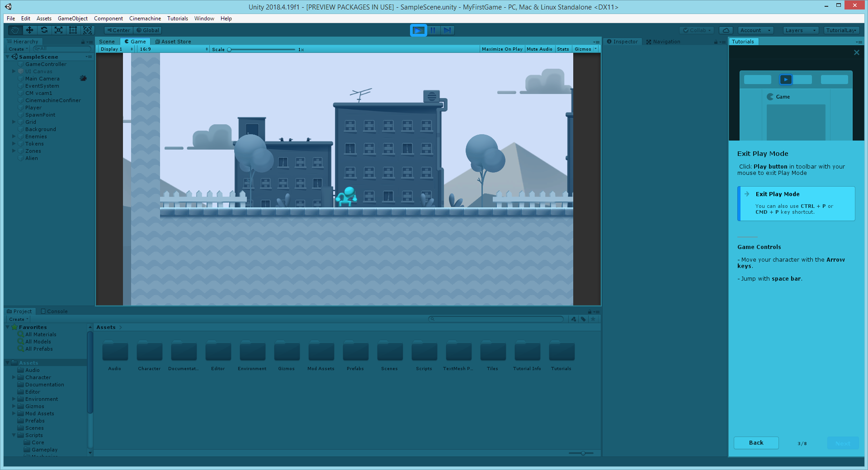Click the Project search field
This screenshot has height=470, width=868.
(496, 319)
